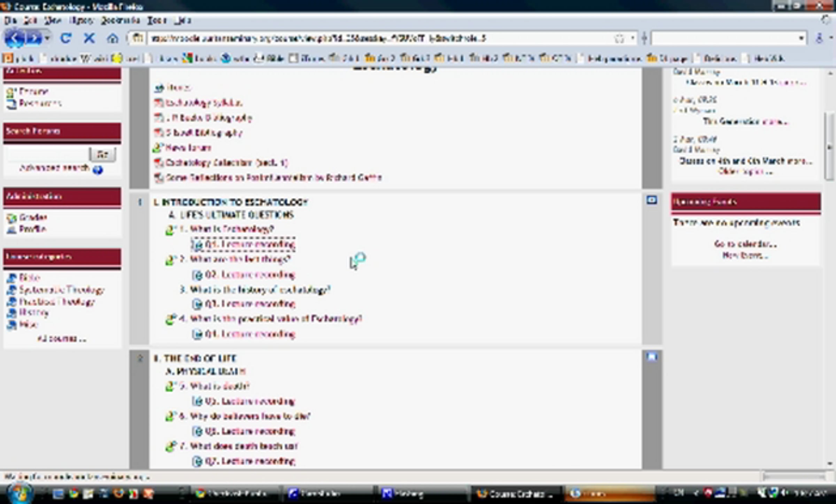
Task: Click the icon beside 02. Lecture recording
Action: tap(197, 275)
